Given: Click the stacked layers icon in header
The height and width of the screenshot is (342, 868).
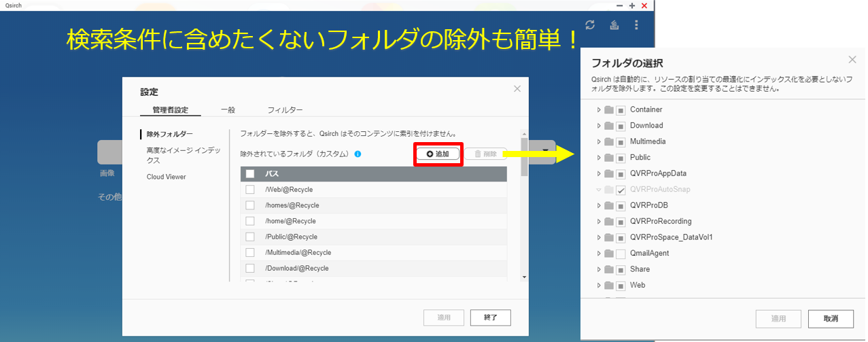Looking at the screenshot, I should pyautogui.click(x=613, y=25).
